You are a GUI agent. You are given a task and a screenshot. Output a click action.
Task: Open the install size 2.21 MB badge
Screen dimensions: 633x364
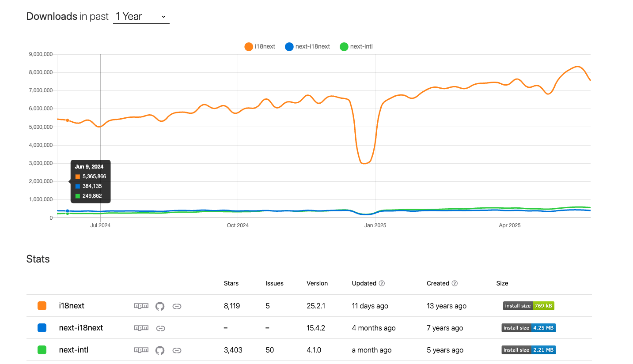(x=529, y=350)
